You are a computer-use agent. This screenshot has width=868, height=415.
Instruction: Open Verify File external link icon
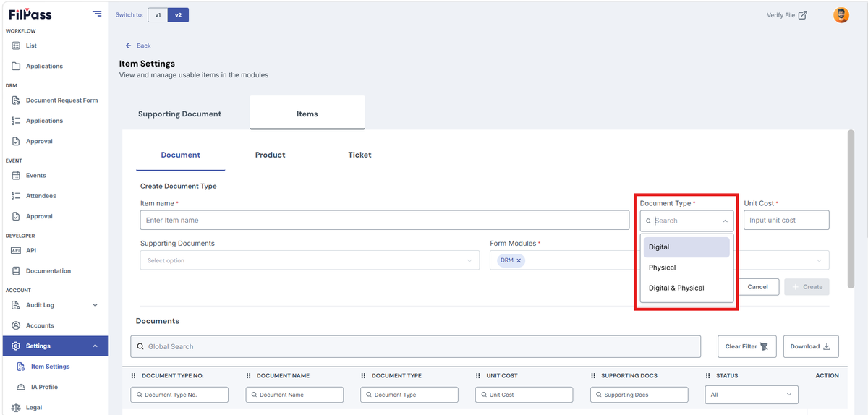[802, 15]
